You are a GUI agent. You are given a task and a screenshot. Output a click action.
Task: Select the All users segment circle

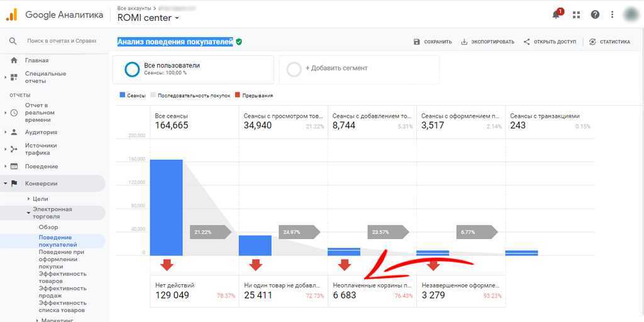pyautogui.click(x=132, y=69)
